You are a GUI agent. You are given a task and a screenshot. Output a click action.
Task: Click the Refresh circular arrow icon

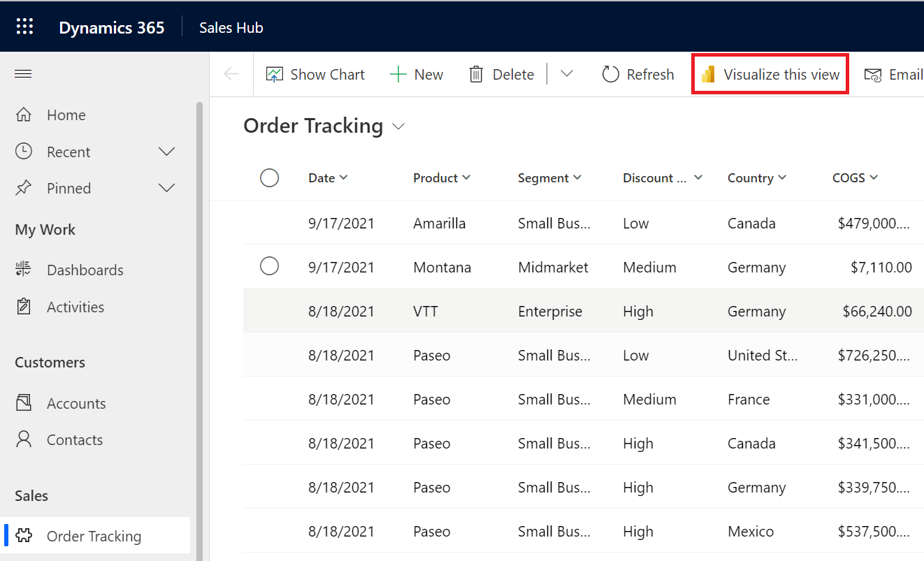click(x=610, y=74)
